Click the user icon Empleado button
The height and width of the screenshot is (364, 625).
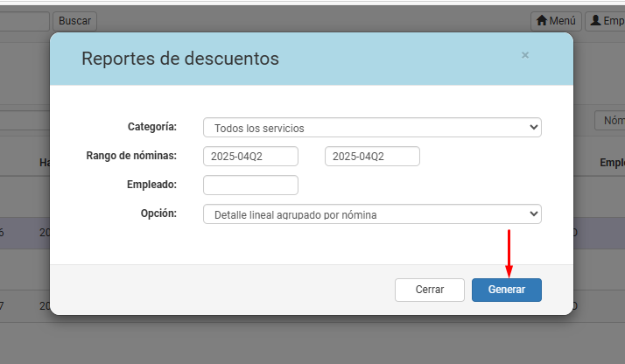605,20
